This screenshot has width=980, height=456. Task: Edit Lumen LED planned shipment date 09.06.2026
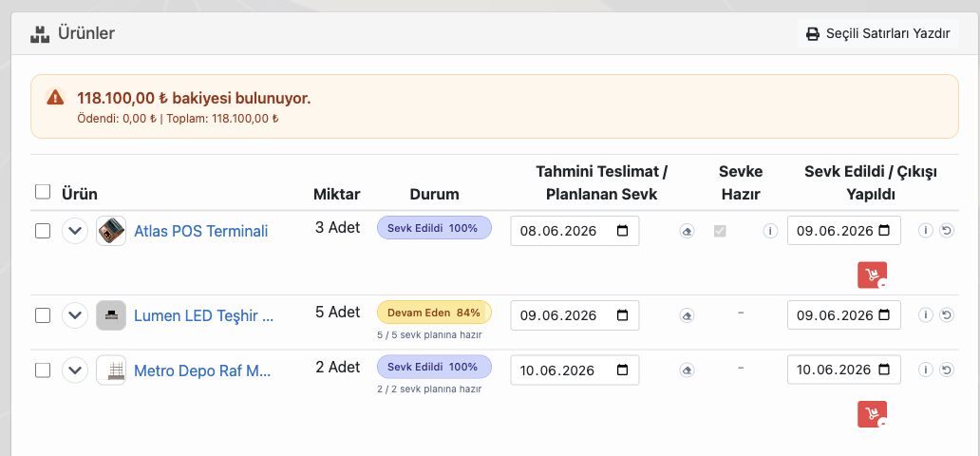575,315
